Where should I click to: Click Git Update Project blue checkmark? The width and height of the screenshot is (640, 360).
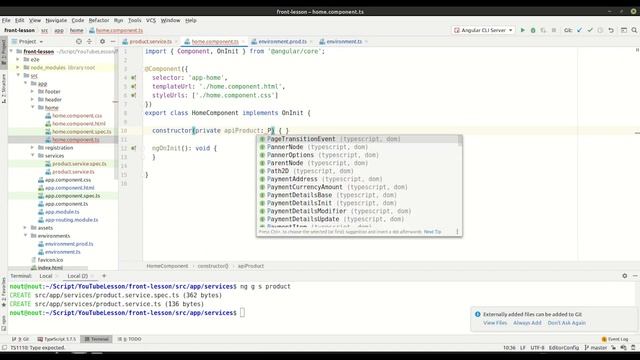click(x=580, y=30)
